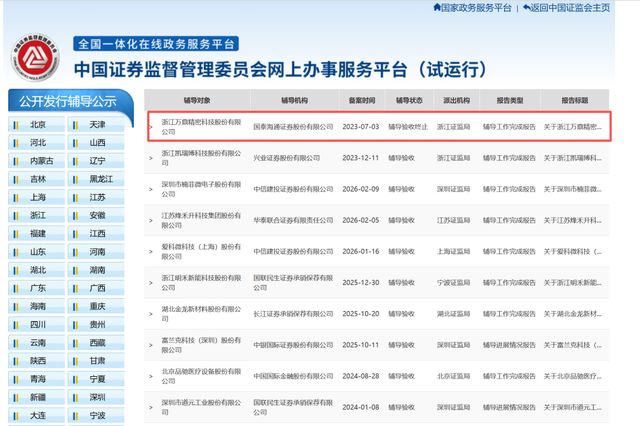640x426 pixels.
Task: Choose 上海 region
Action: pyautogui.click(x=36, y=197)
